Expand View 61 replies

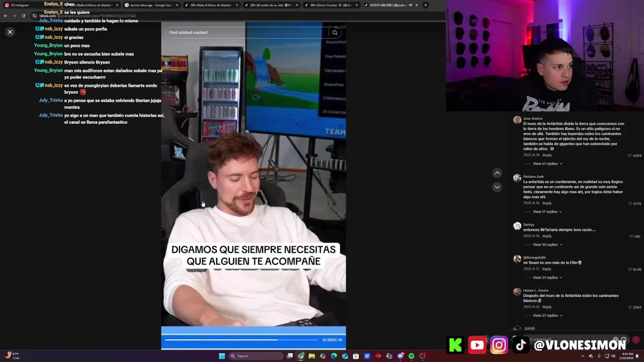click(x=547, y=163)
